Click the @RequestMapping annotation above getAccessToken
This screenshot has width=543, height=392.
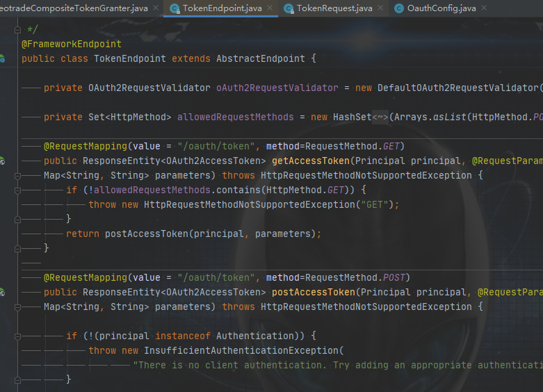click(x=86, y=146)
